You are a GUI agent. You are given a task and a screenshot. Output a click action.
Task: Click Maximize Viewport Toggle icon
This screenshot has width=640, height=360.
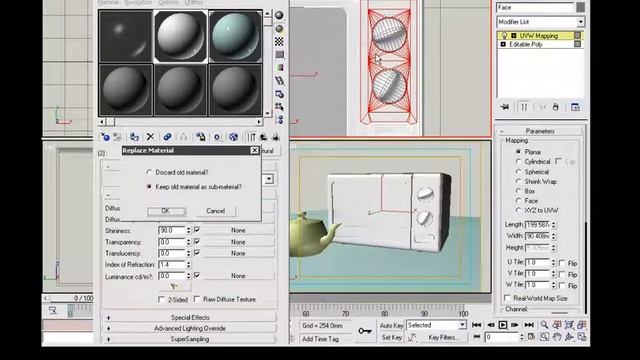(x=582, y=337)
